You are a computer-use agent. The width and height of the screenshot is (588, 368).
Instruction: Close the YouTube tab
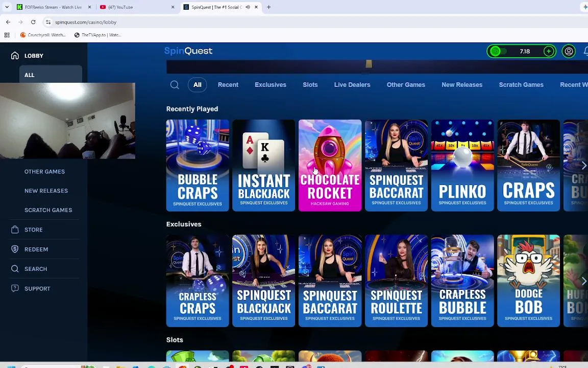point(173,7)
